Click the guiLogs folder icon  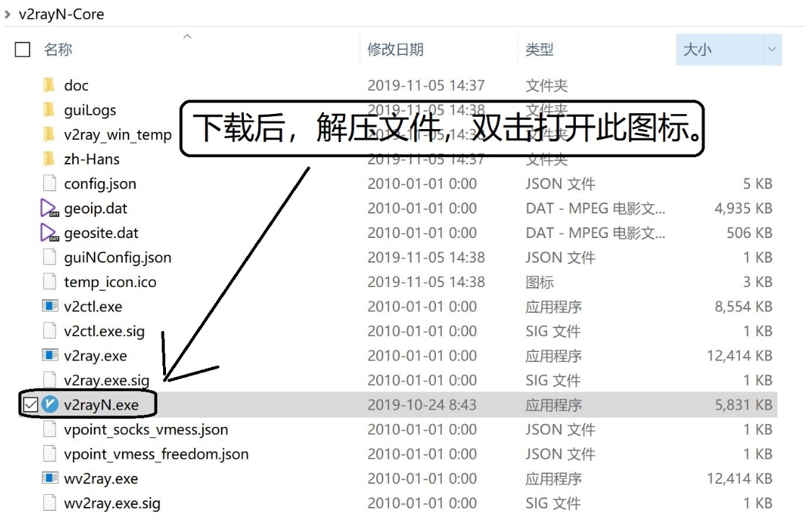click(48, 110)
